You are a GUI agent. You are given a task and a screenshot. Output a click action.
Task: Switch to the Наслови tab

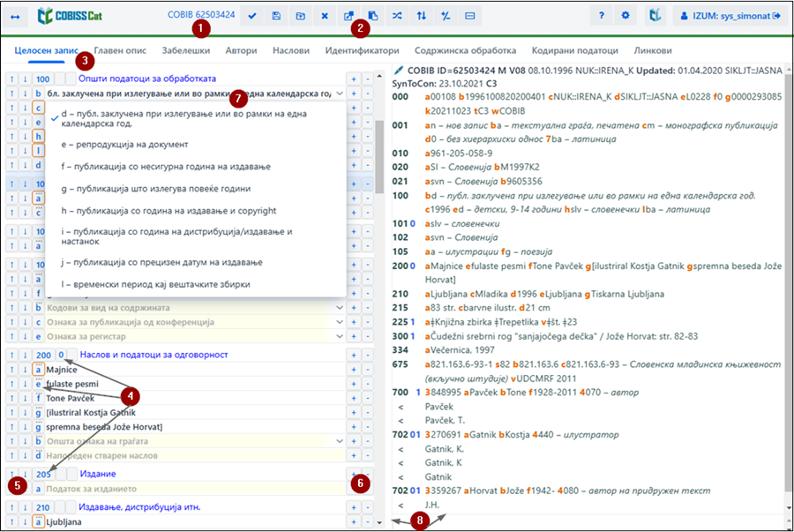click(290, 50)
